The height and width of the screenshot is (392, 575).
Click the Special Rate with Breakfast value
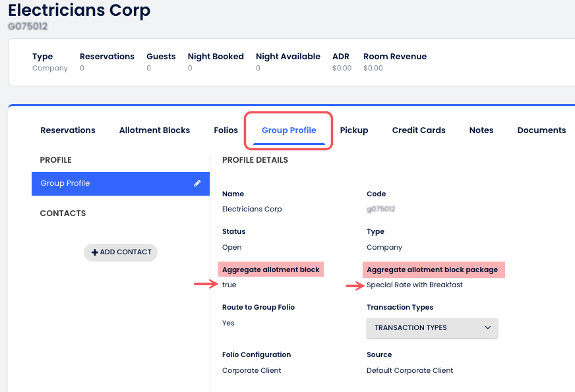click(x=415, y=285)
